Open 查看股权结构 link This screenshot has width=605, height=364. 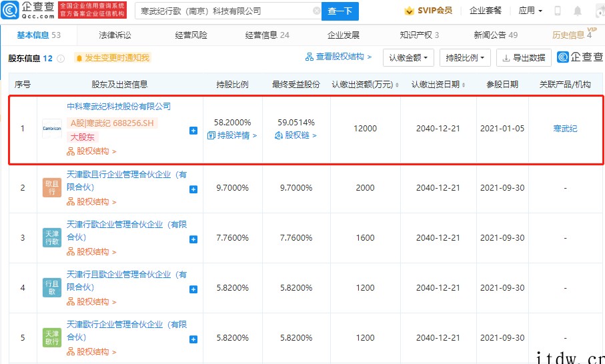coord(338,57)
